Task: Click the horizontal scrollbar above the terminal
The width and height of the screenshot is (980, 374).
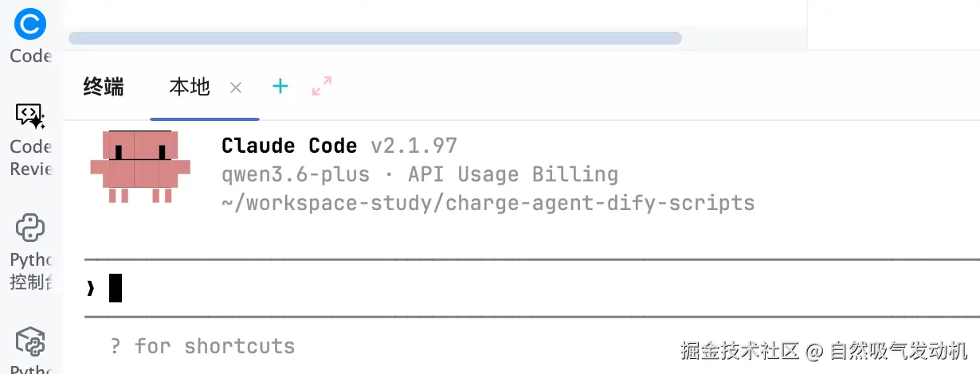Action: (x=374, y=37)
